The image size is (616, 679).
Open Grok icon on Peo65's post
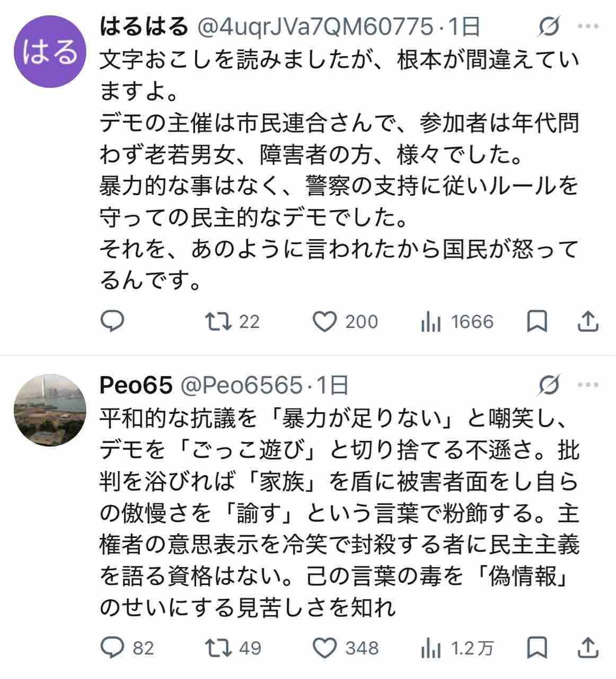(549, 385)
